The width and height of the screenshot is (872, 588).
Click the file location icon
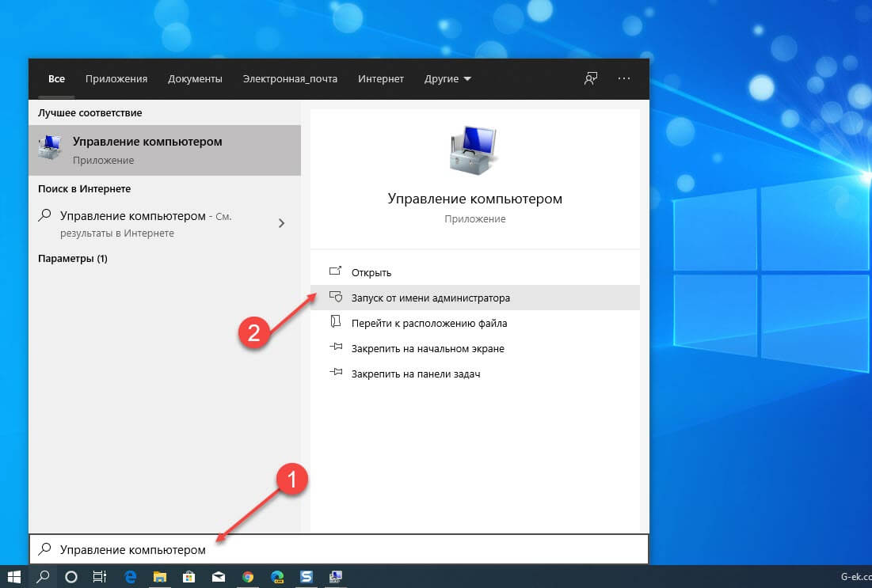point(335,322)
